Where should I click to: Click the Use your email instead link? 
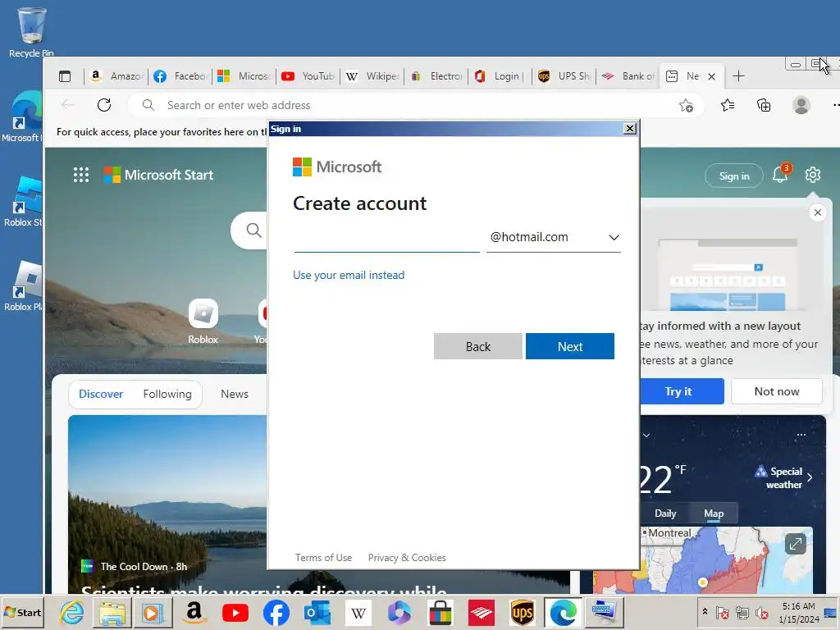click(x=349, y=275)
